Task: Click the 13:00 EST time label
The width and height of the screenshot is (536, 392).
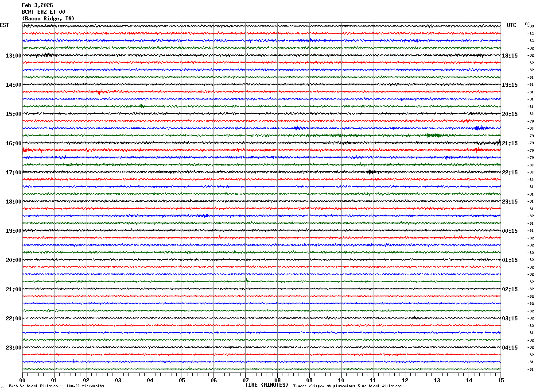Action: click(13, 56)
